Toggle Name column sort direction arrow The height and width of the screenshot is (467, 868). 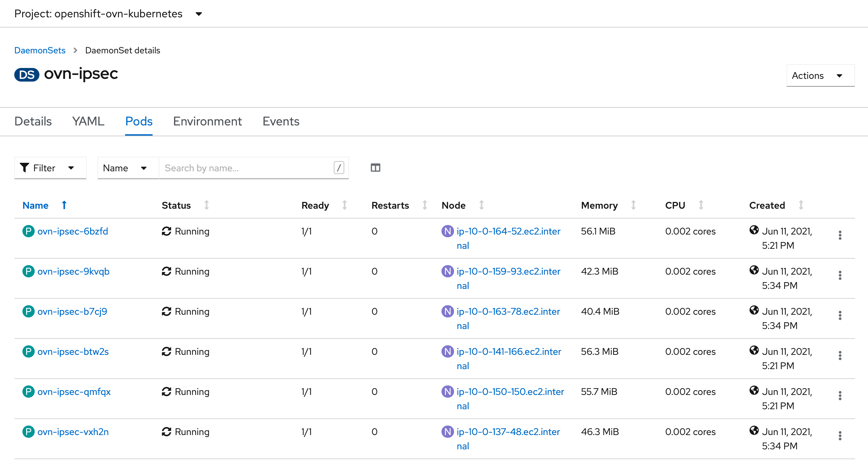coord(64,205)
